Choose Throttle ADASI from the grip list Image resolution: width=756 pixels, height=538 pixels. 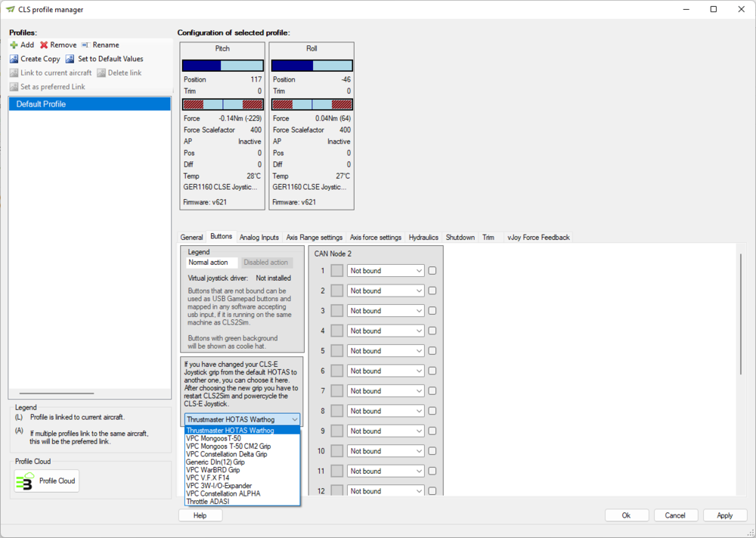242,502
